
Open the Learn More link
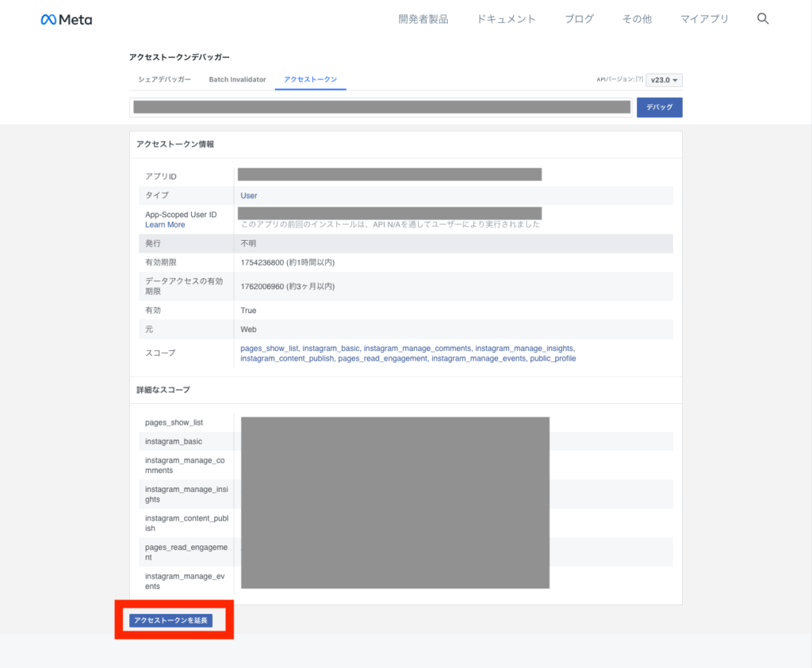pyautogui.click(x=165, y=224)
